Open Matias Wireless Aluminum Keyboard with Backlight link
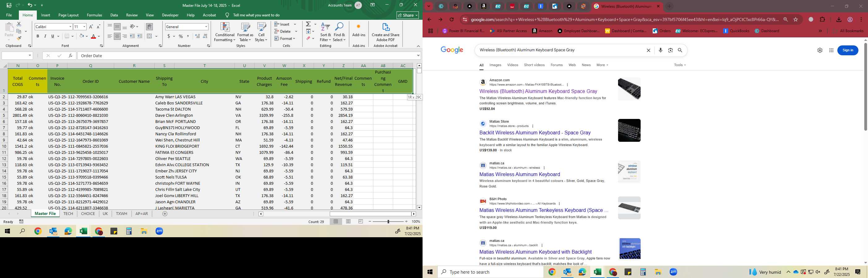This screenshot has width=868, height=278. pyautogui.click(x=535, y=252)
